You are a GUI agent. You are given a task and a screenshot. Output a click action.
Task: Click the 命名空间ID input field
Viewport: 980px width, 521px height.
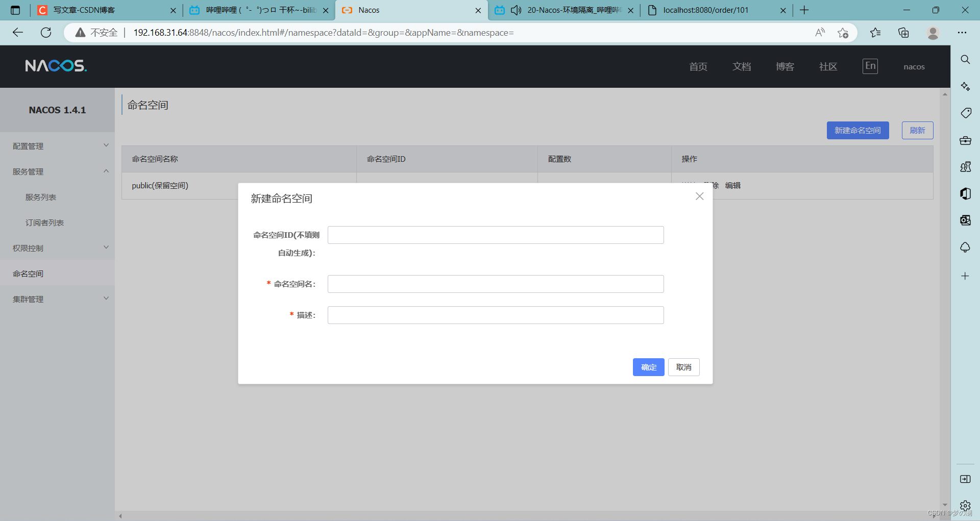496,235
